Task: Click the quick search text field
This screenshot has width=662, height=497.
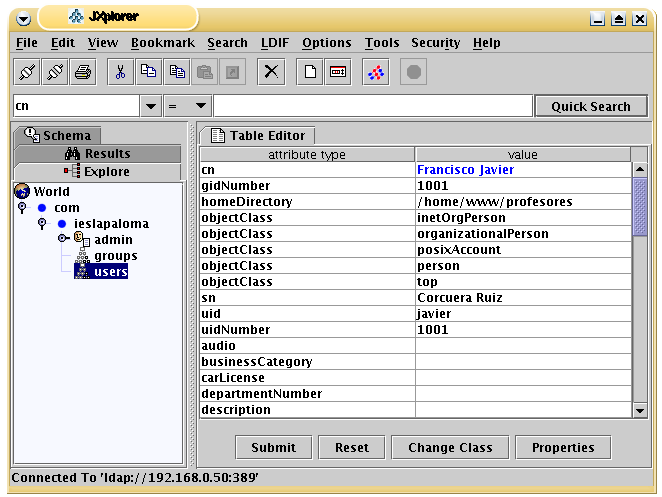Action: point(372,106)
